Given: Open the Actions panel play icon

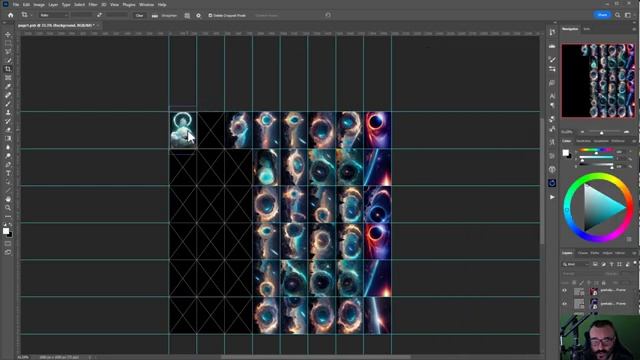Looking at the screenshot, I should click(x=552, y=197).
